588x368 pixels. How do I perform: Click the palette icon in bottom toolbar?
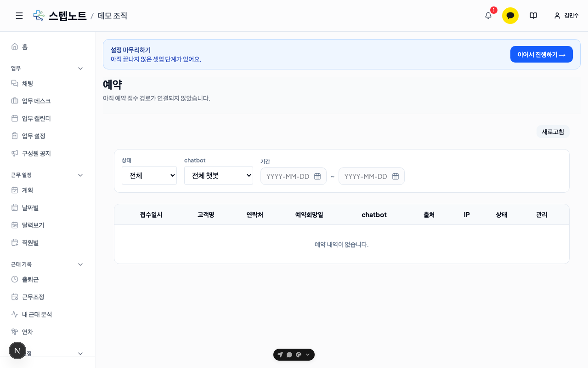point(299,355)
